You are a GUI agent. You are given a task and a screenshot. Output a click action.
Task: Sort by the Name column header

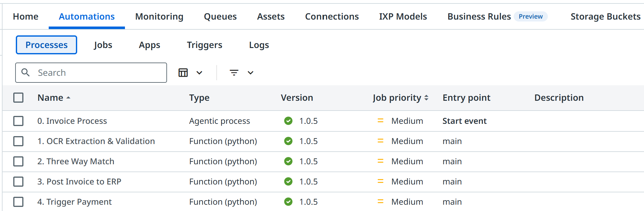(50, 98)
